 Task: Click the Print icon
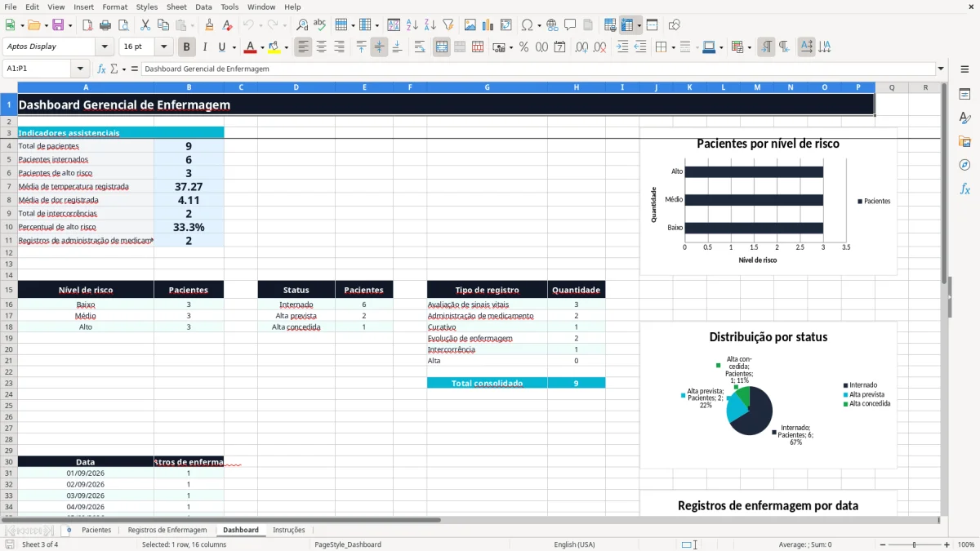point(105,25)
